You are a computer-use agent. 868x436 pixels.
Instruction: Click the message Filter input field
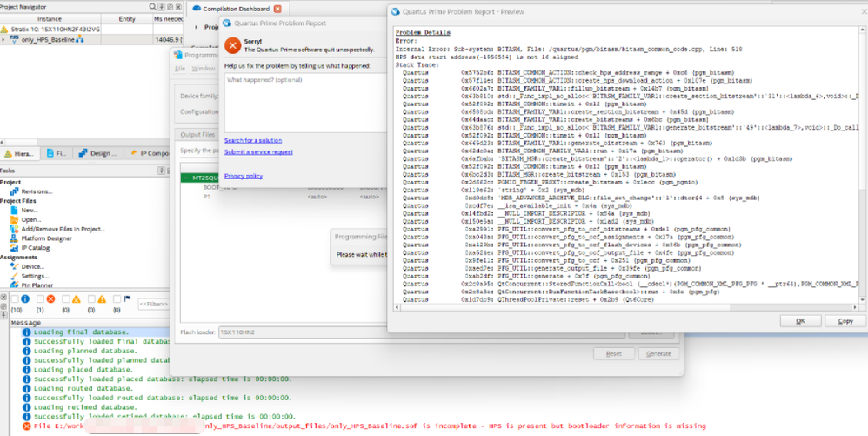pyautogui.click(x=153, y=304)
